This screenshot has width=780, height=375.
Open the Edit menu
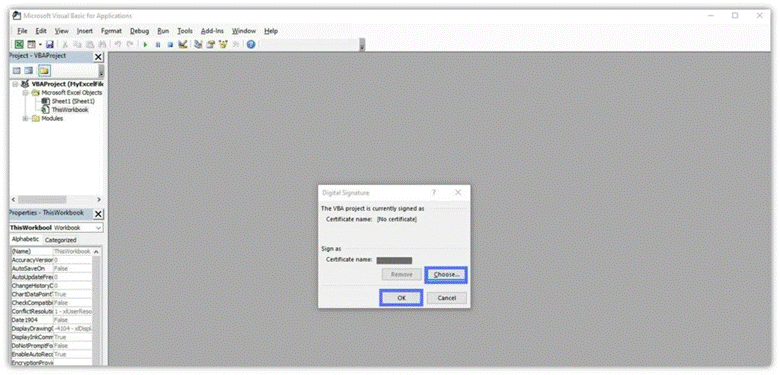click(41, 31)
